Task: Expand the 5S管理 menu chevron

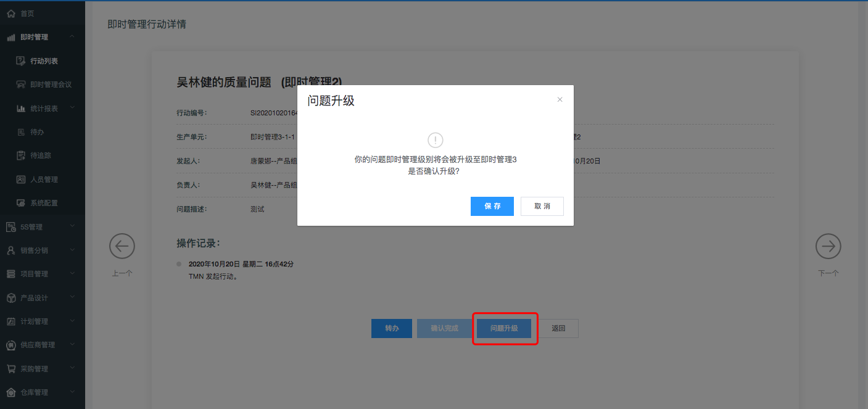Action: pyautogui.click(x=72, y=226)
